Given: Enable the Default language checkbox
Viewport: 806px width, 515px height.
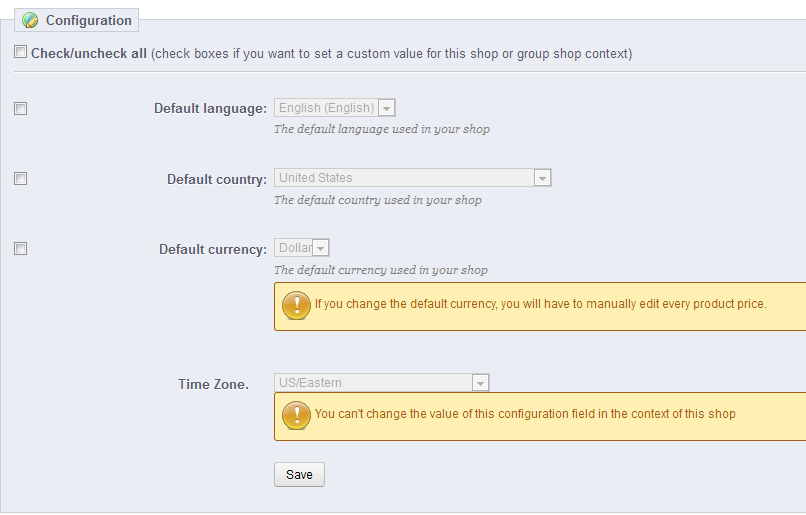Looking at the screenshot, I should 21,108.
